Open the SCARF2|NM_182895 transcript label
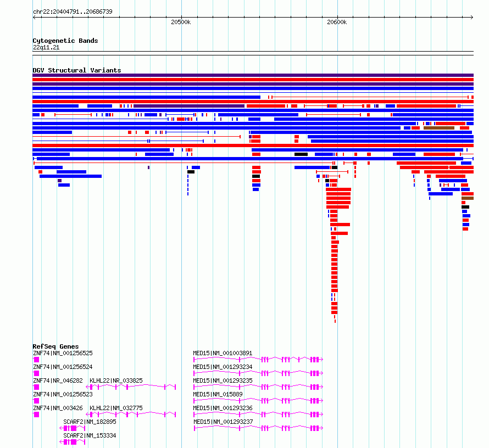 tap(90, 422)
